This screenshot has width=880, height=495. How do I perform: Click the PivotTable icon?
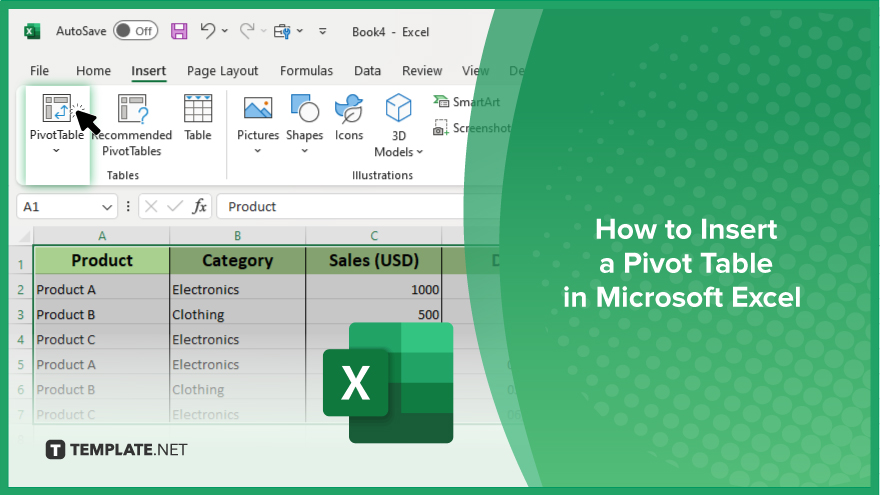coord(57,108)
